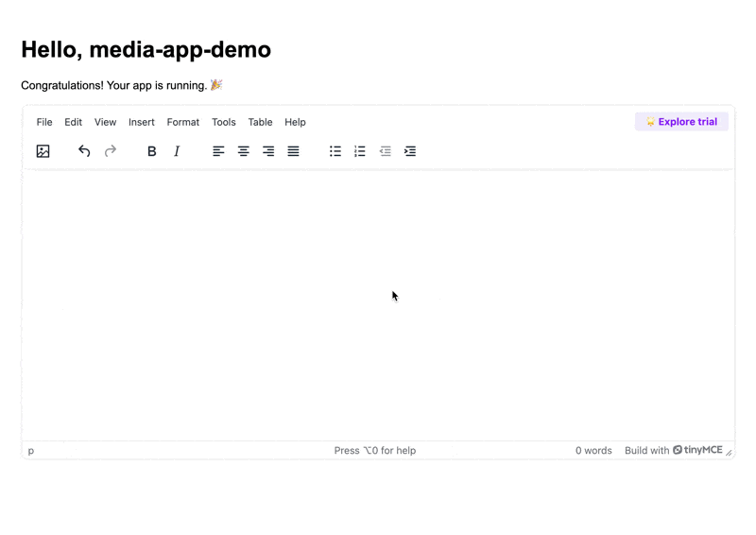Click the insert image icon
This screenshot has height=535, width=756.
point(43,151)
